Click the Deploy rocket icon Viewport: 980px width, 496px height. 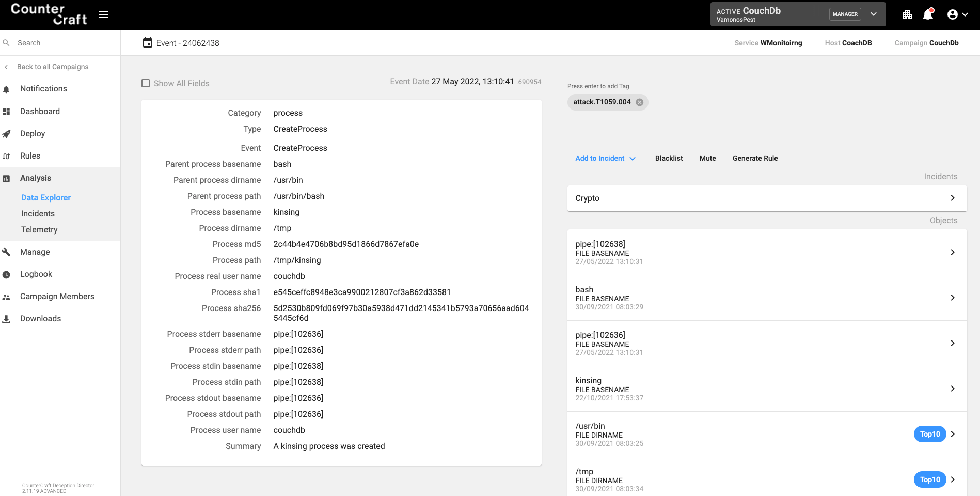click(6, 134)
